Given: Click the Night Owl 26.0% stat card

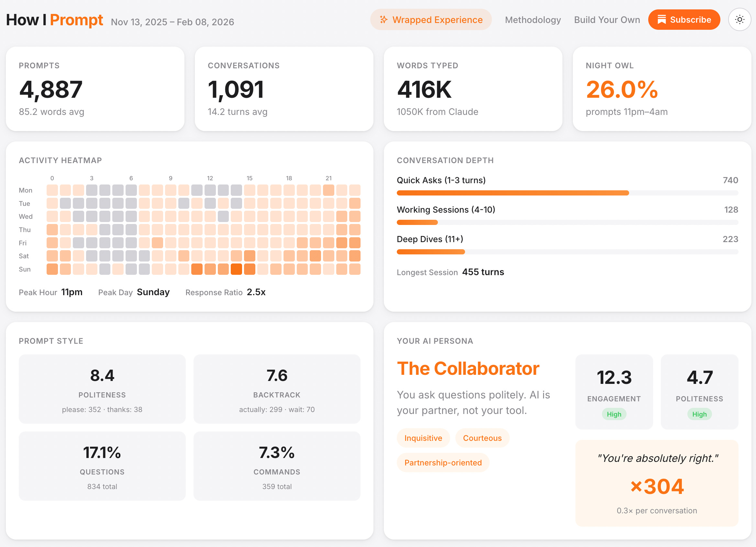Looking at the screenshot, I should 662,89.
